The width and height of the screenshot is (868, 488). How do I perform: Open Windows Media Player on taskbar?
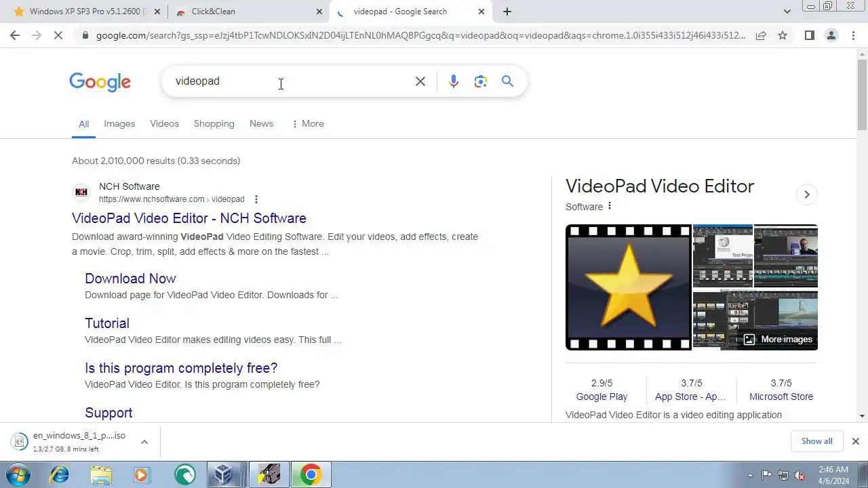pos(142,475)
